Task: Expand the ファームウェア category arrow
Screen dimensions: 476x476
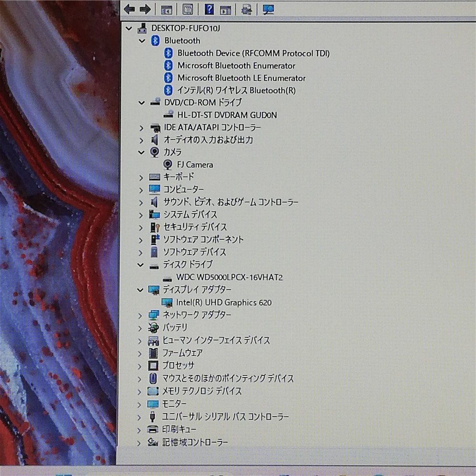Action: pos(139,354)
